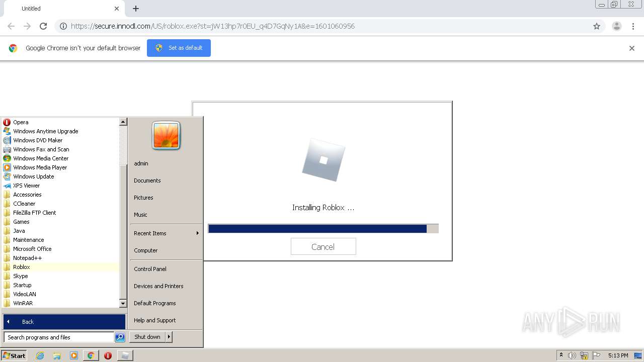Open Computer from Start menu
This screenshot has height=362, width=644.
click(166, 250)
